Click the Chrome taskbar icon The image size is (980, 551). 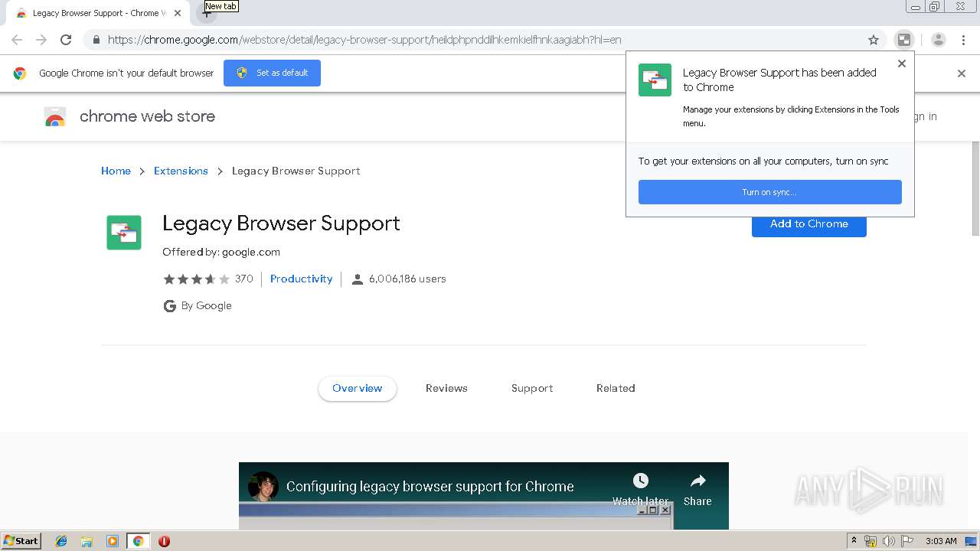tap(138, 541)
